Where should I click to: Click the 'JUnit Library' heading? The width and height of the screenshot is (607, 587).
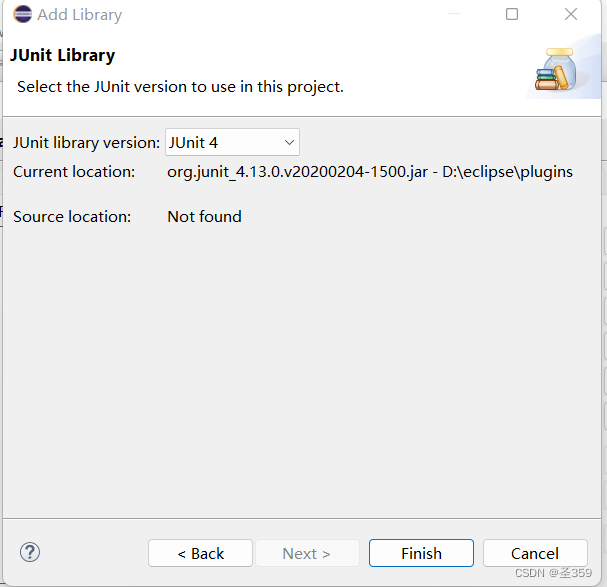point(62,55)
